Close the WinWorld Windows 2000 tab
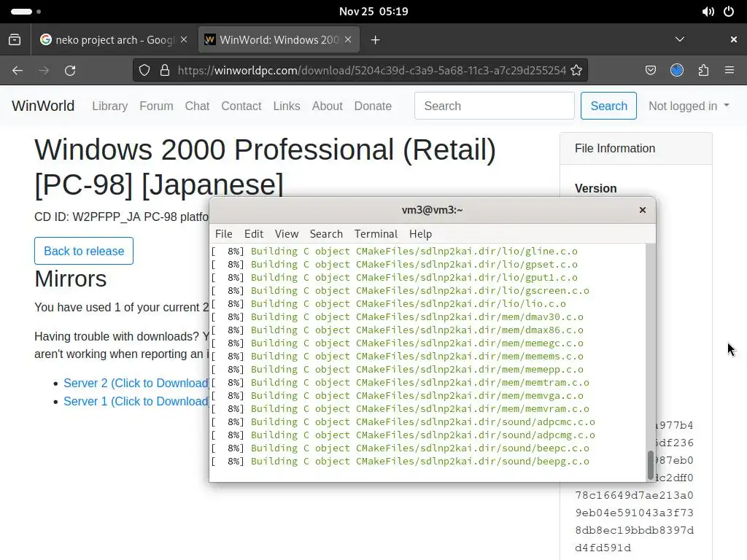This screenshot has width=747, height=560. pos(348,39)
